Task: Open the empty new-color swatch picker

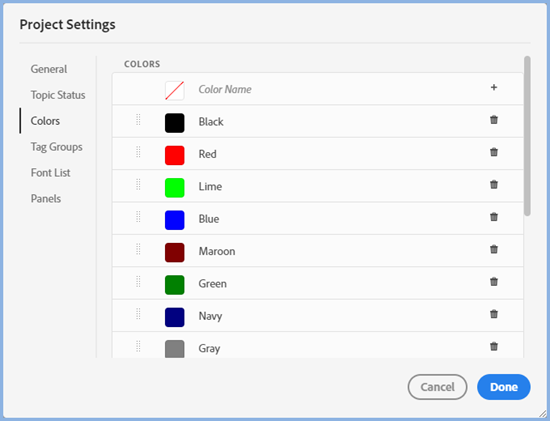Action: 175,91
